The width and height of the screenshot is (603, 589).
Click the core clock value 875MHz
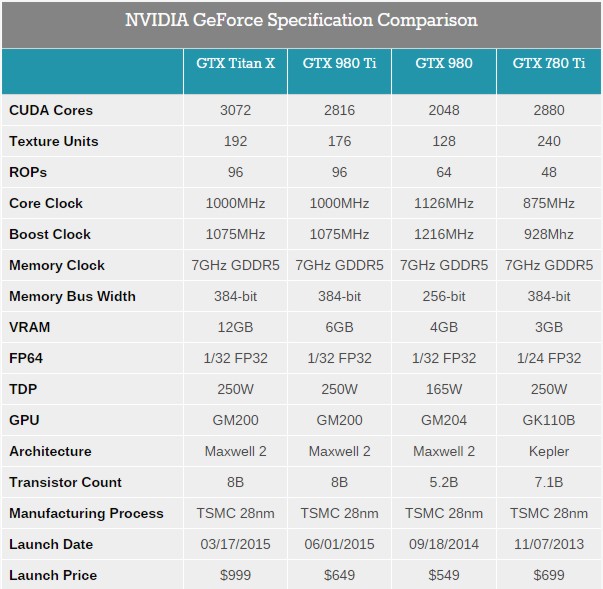click(x=549, y=203)
